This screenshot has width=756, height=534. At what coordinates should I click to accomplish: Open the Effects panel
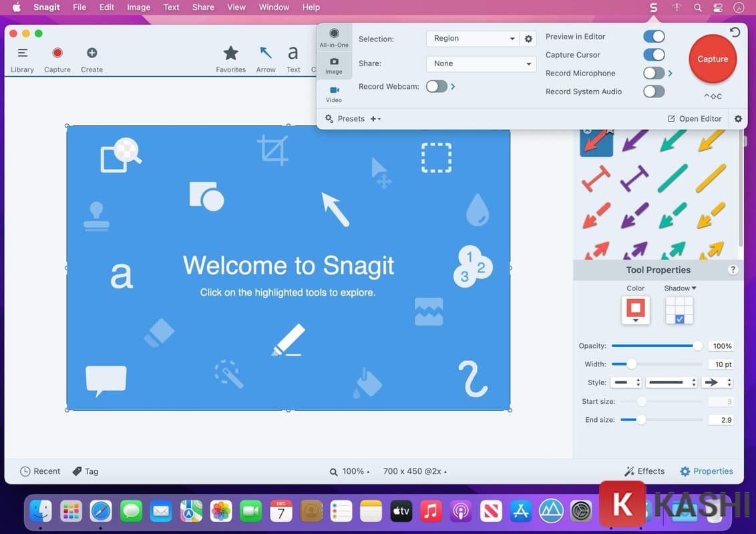644,471
